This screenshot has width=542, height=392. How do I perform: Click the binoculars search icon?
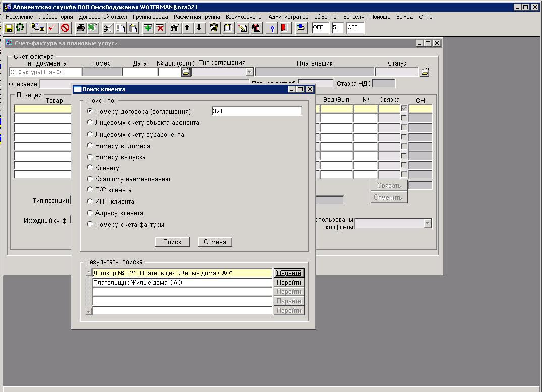[174, 28]
